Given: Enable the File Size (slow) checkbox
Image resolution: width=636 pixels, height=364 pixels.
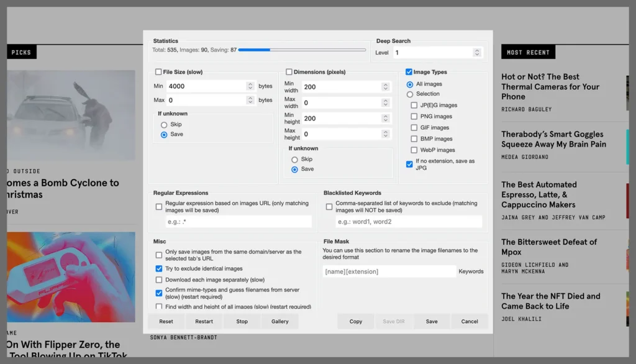Looking at the screenshot, I should (x=158, y=72).
